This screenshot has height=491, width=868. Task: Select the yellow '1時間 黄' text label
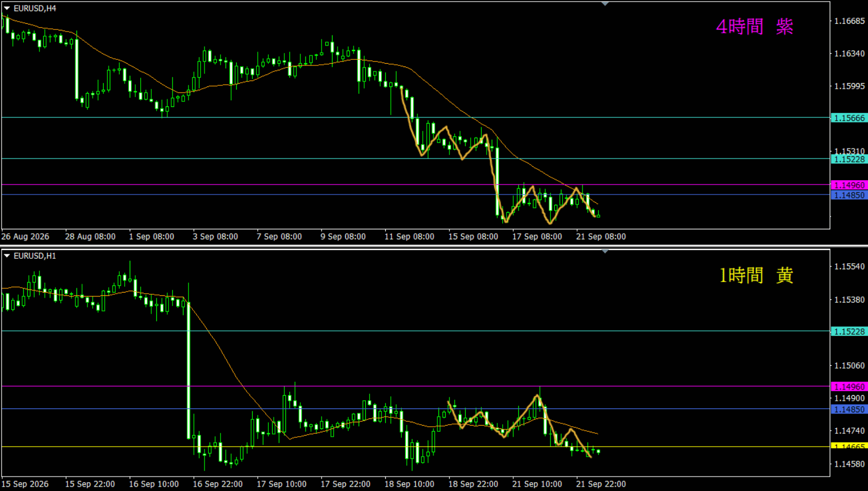click(x=756, y=275)
